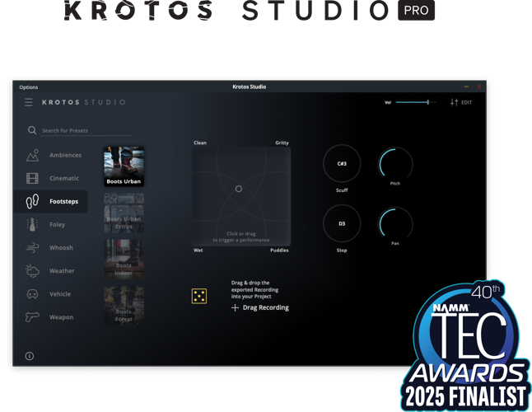
Task: Open the Vehicle category label
Action: click(x=60, y=294)
